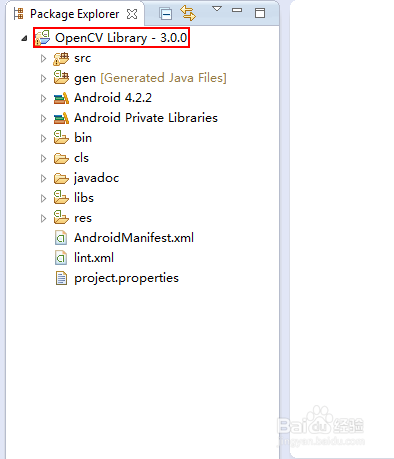
Task: Expand the gen Generated Java Files folder
Action: (43, 78)
